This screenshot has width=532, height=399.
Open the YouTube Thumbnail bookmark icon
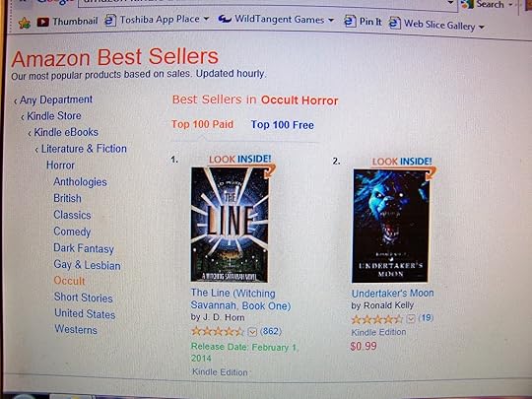pyautogui.click(x=42, y=22)
